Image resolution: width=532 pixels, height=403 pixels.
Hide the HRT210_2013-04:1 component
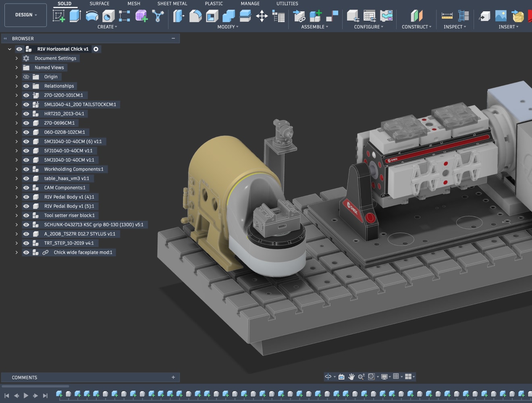pos(26,114)
